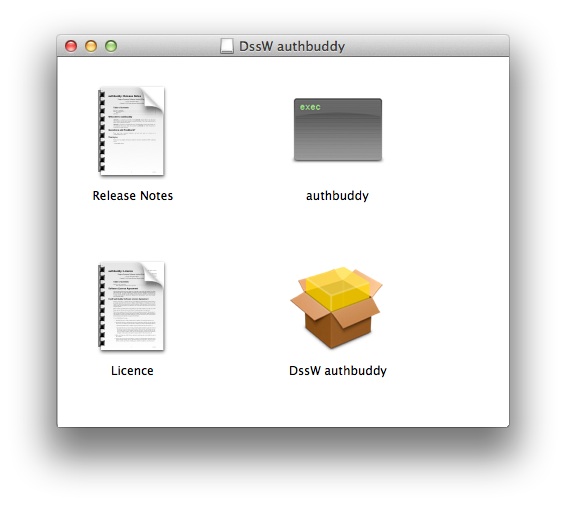This screenshot has height=506, width=566.
Task: Select the Release Notes document icon
Action: [131, 131]
